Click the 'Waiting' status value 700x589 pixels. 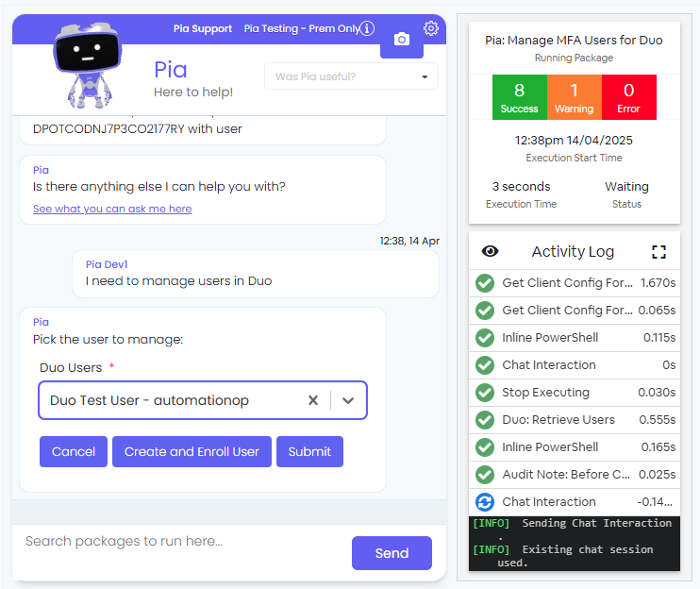[x=626, y=187]
